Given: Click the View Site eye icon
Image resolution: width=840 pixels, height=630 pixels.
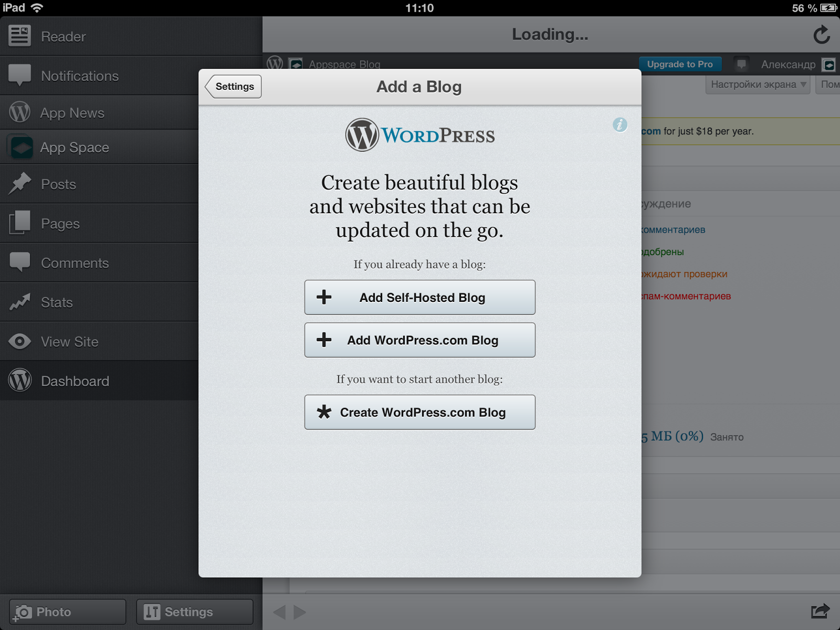Looking at the screenshot, I should click(x=20, y=341).
